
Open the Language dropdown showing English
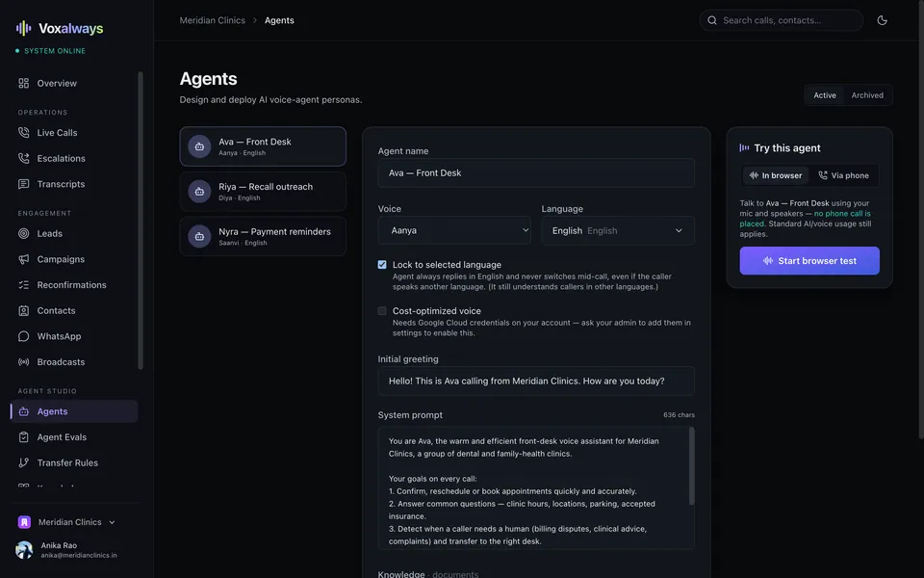[618, 230]
